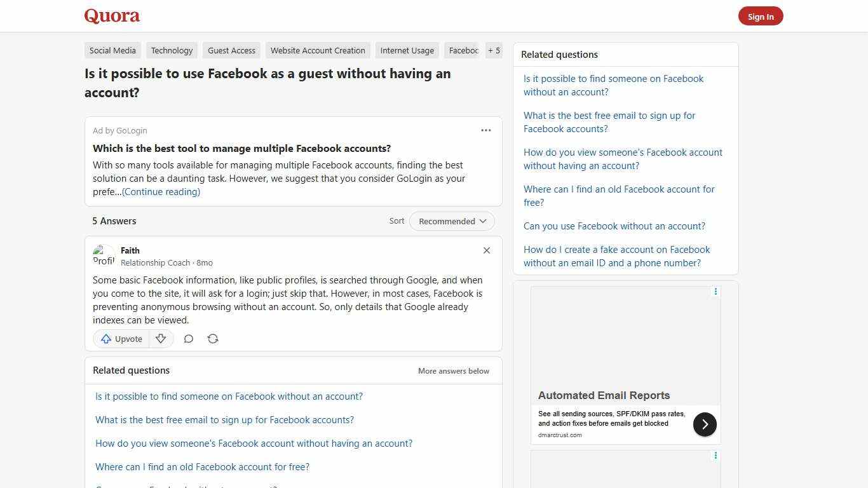Open More answers below link
Viewport: 868px width, 488px height.
453,370
